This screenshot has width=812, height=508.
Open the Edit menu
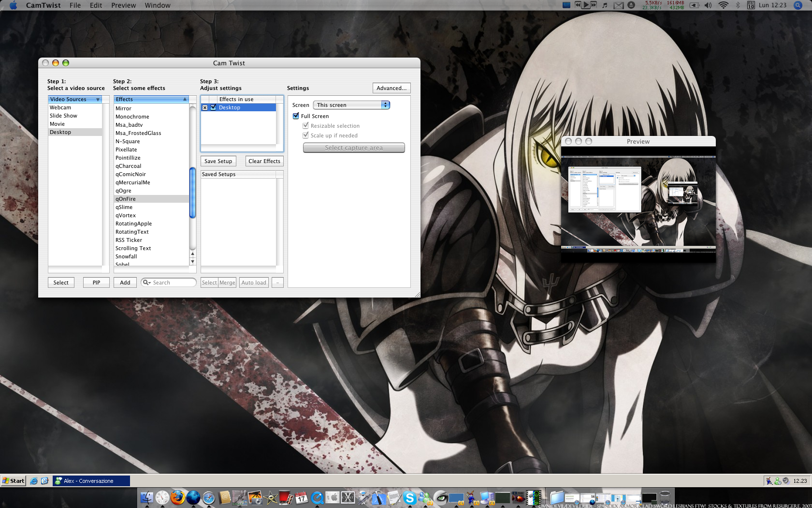pos(96,5)
